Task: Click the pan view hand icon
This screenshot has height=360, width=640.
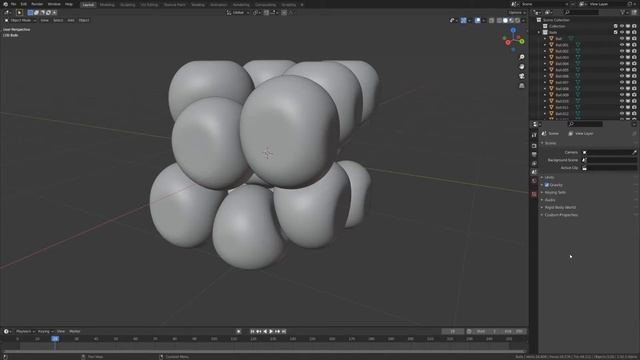Action: (522, 67)
